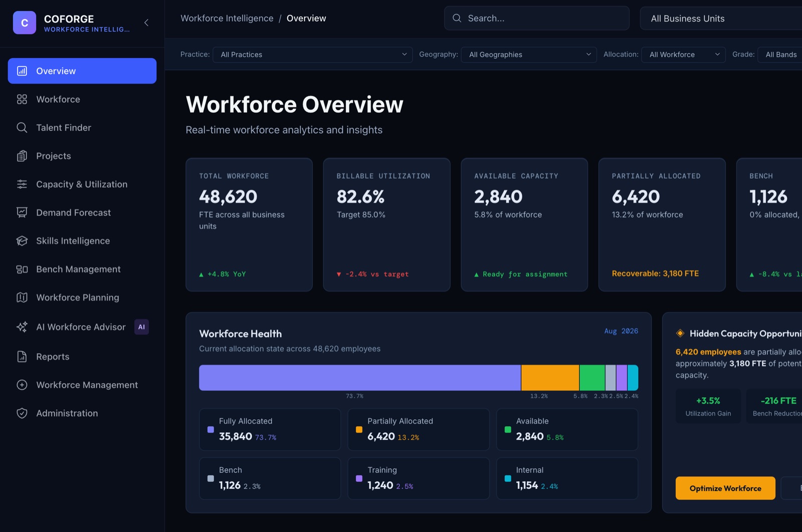Image resolution: width=802 pixels, height=532 pixels.
Task: Click the Recoverable: 3,180 FTE text
Action: 655,274
